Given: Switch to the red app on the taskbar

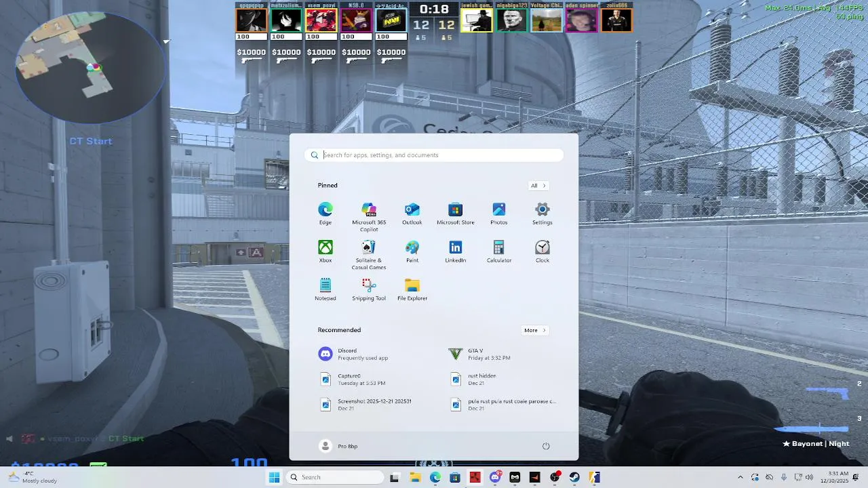Looking at the screenshot, I should [x=475, y=477].
